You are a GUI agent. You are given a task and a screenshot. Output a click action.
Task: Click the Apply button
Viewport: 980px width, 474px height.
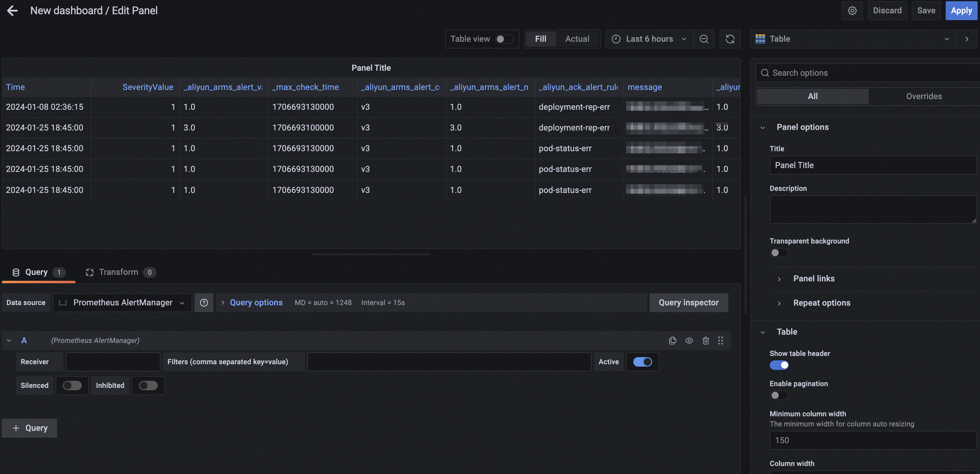pyautogui.click(x=961, y=11)
